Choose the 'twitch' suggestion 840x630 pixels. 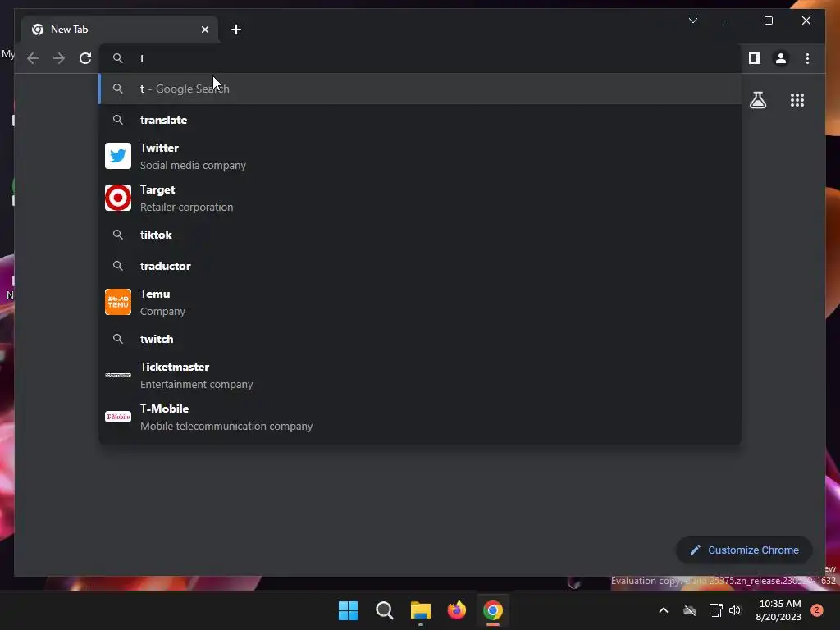pos(420,339)
